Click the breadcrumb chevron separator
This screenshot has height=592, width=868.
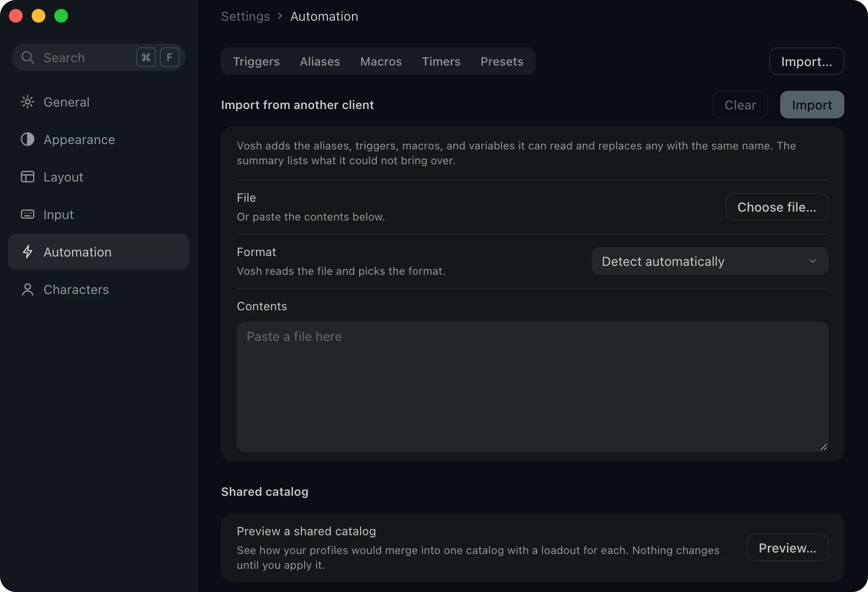click(x=280, y=16)
